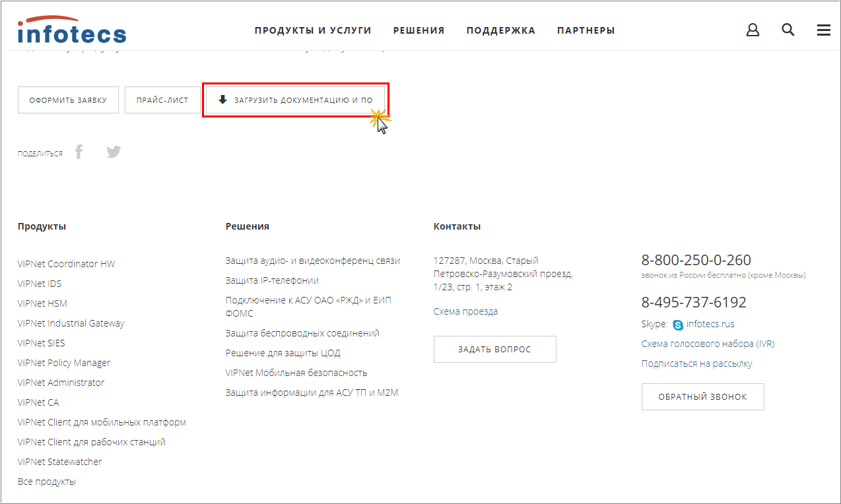841x504 pixels.
Task: Request an ОБРАТНЫЙ ЗВОНОК
Action: pyautogui.click(x=702, y=397)
